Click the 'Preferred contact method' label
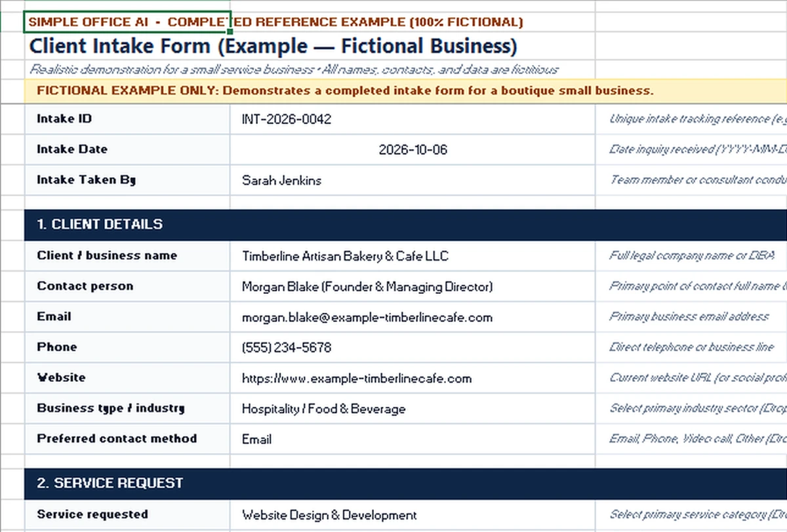The image size is (787, 532). pyautogui.click(x=127, y=439)
